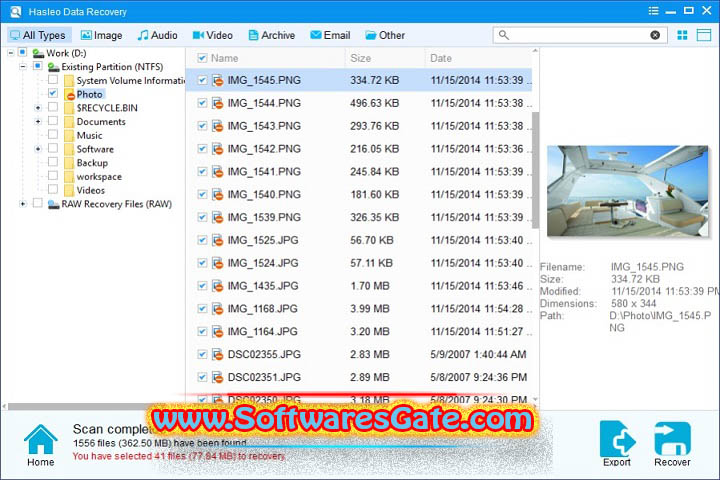Click the Backup folder icon
This screenshot has height=480, width=720.
(x=69, y=163)
